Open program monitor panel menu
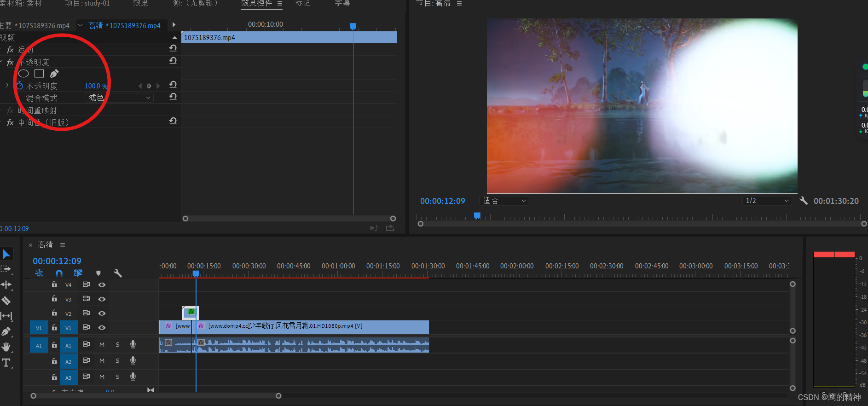 (x=459, y=3)
